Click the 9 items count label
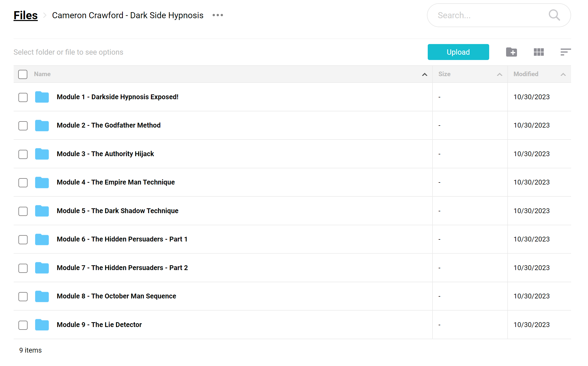The height and width of the screenshot is (366, 588). (x=30, y=350)
